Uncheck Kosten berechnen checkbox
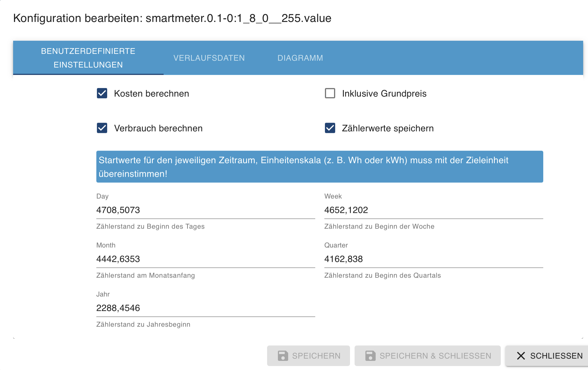588x370 pixels. coord(102,93)
